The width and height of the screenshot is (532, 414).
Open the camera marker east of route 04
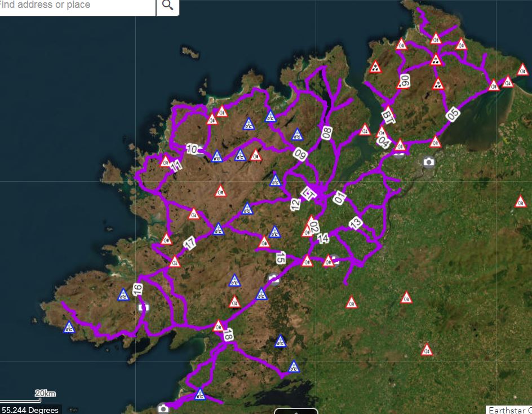(x=429, y=162)
